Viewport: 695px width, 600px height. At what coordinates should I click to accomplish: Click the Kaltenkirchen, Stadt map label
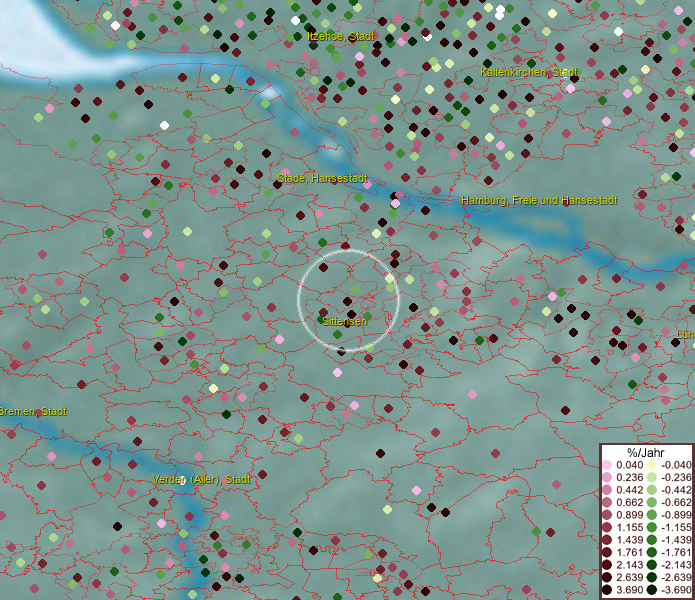[x=529, y=72]
